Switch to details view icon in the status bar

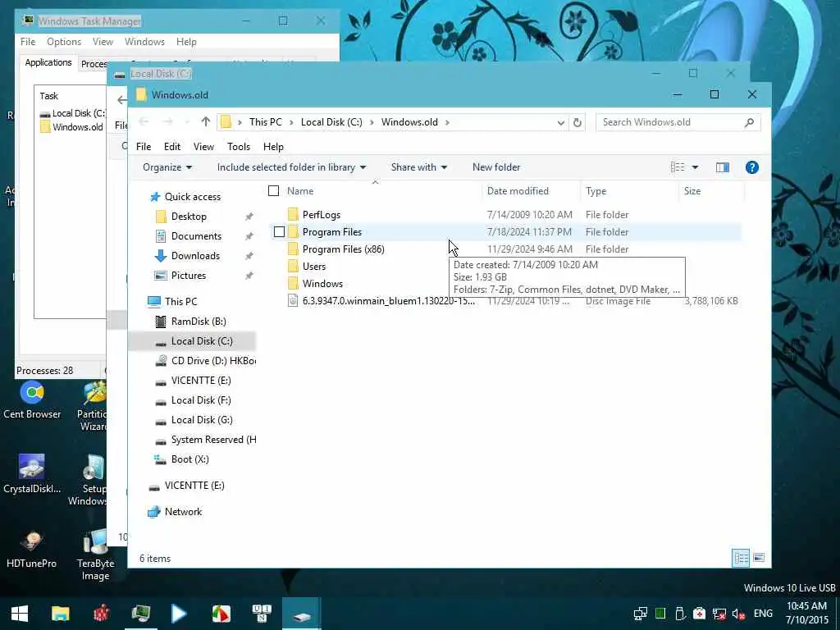tap(741, 558)
